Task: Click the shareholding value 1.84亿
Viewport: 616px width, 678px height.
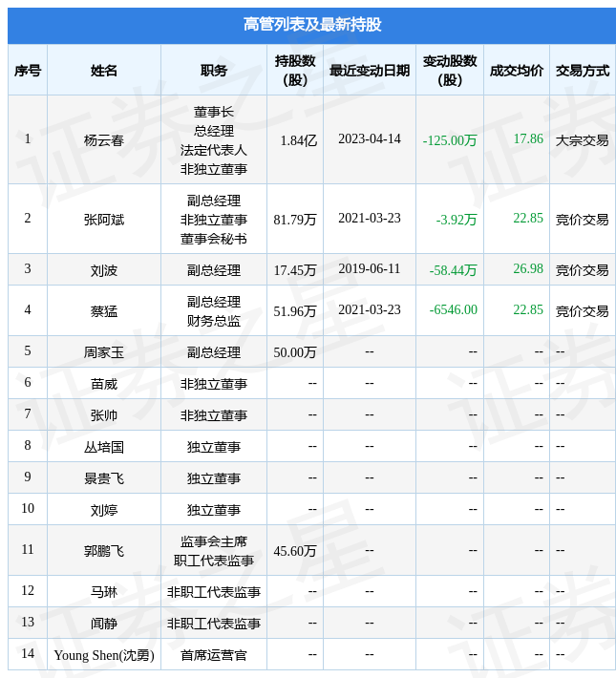Action: pyautogui.click(x=299, y=140)
